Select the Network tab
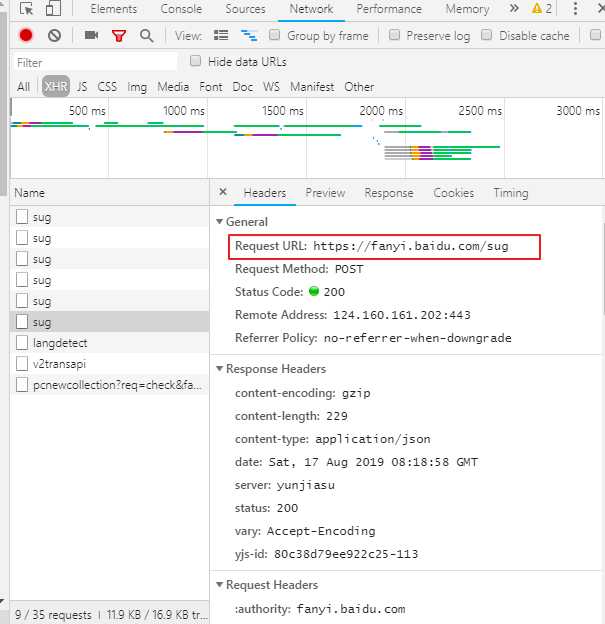The height and width of the screenshot is (624, 605). (311, 9)
